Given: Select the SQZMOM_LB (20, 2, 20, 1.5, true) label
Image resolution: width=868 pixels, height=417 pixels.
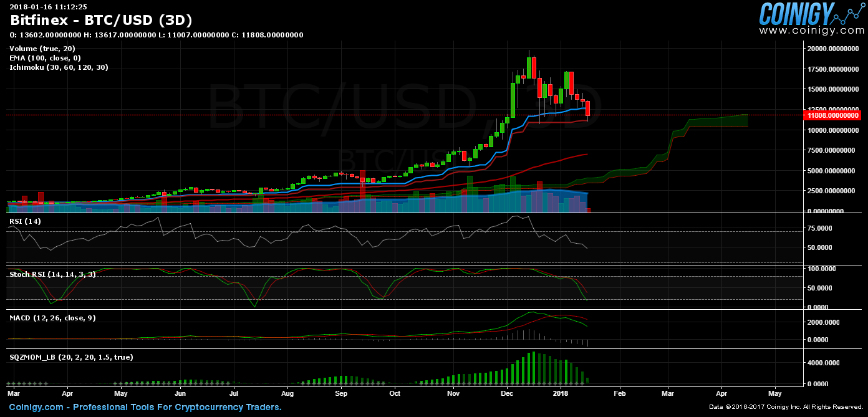Looking at the screenshot, I should click(x=71, y=357).
